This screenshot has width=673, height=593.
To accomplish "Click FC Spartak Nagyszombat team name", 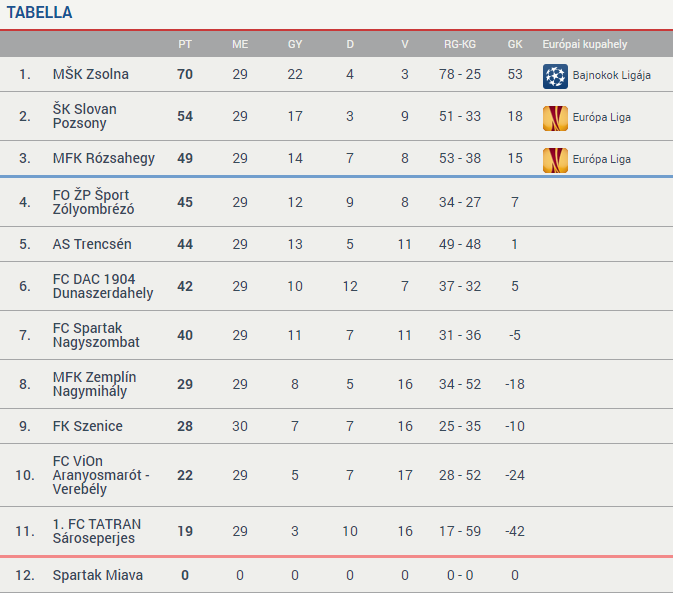I will (96, 335).
